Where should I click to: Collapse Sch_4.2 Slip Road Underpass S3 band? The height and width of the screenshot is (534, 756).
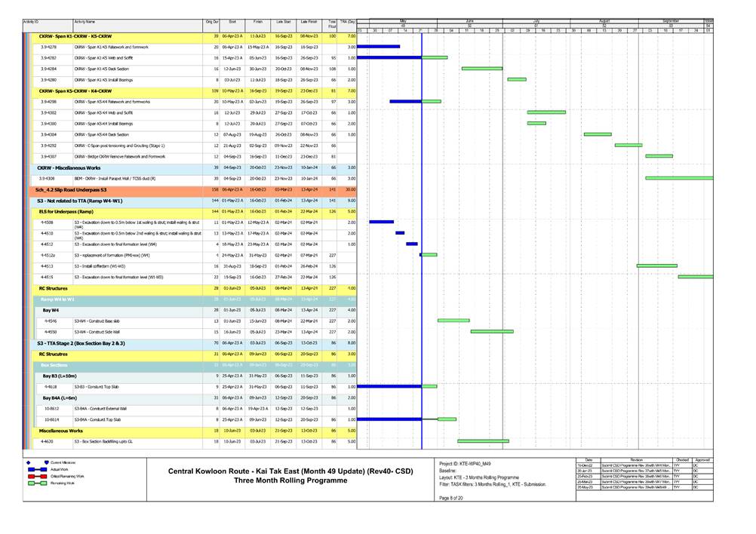click(72, 190)
